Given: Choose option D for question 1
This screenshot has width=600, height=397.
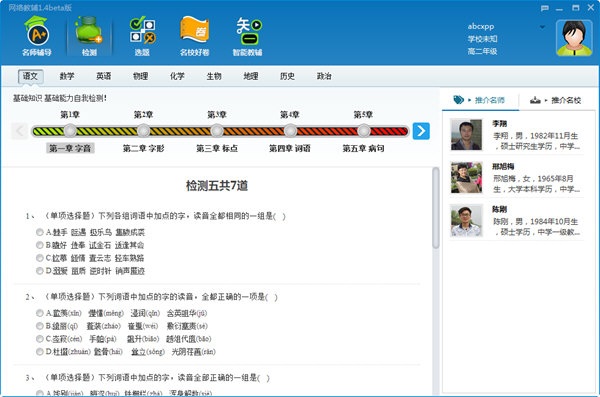Looking at the screenshot, I should (39, 271).
